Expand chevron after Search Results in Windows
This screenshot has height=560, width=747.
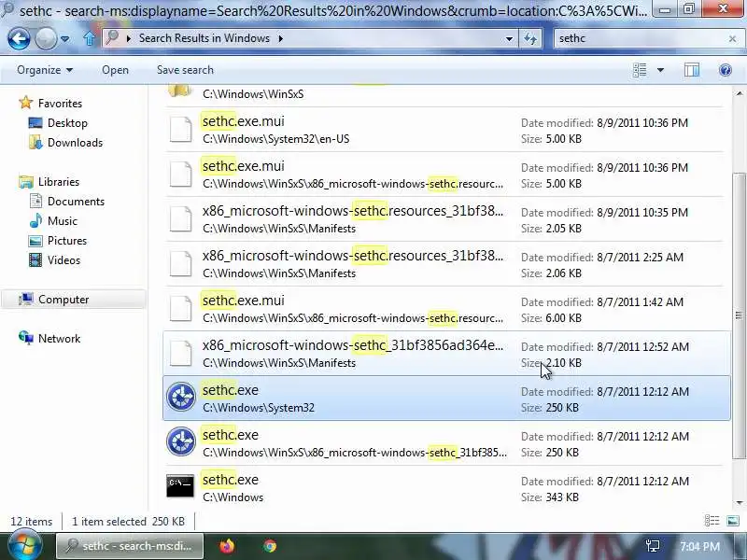[x=281, y=38]
